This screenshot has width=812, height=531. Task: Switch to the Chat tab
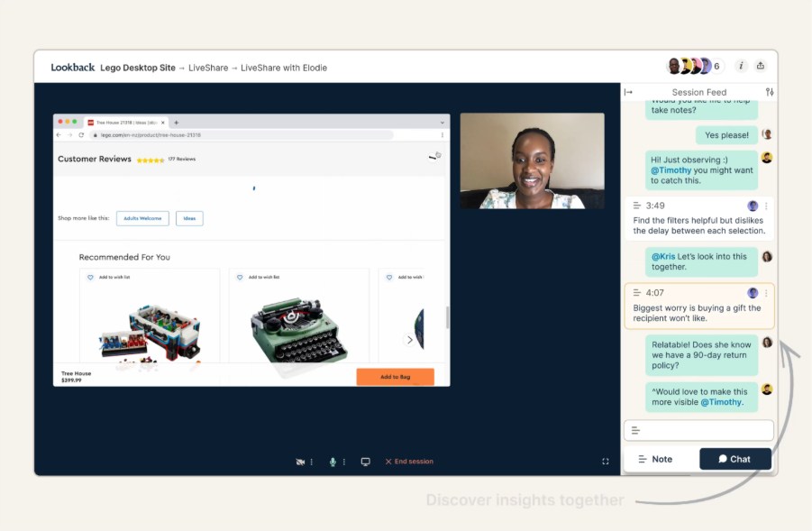[x=734, y=459]
